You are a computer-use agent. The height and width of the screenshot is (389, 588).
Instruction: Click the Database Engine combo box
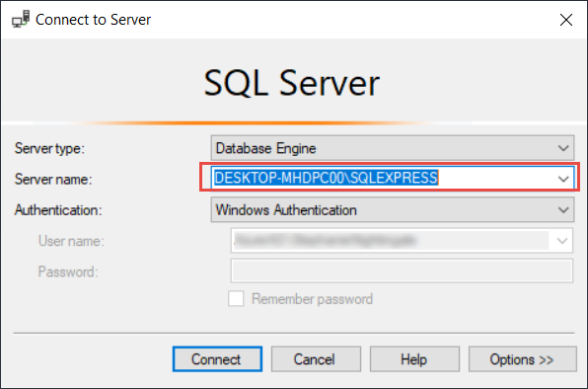393,148
